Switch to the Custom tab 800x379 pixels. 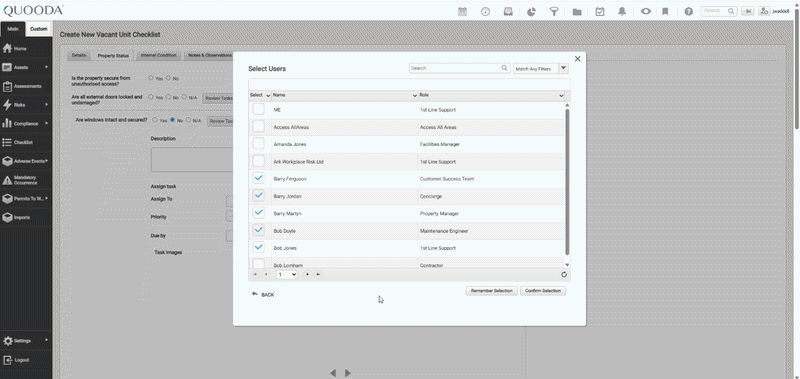(39, 29)
